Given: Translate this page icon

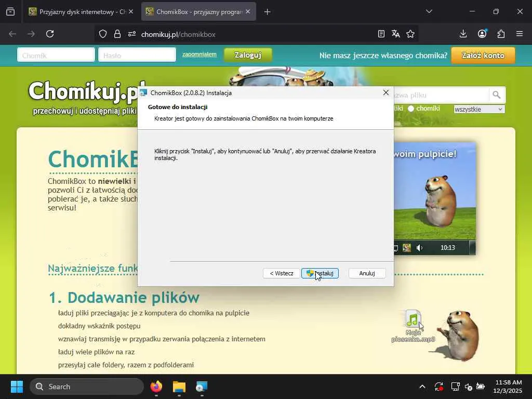Looking at the screenshot, I should 395,34.
